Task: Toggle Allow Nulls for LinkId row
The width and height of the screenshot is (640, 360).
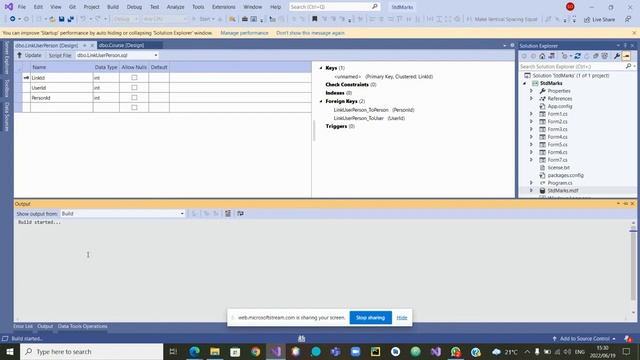Action: 134,78
